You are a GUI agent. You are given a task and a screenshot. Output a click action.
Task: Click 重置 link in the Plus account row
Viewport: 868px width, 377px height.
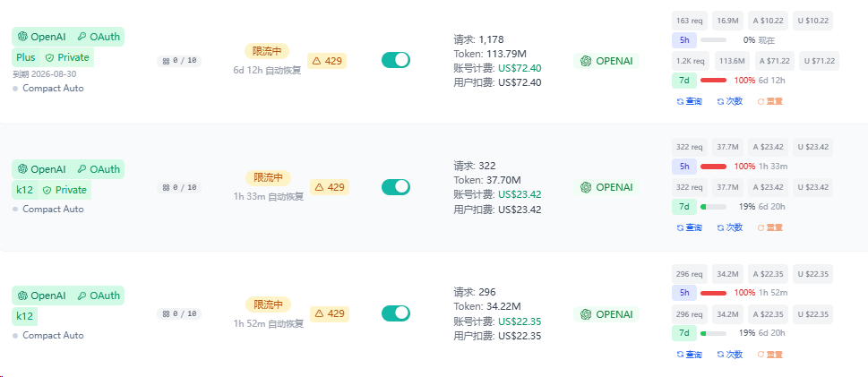(x=769, y=101)
